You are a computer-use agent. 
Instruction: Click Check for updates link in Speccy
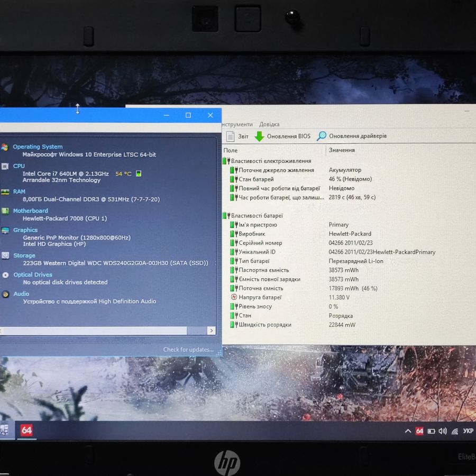point(188,350)
